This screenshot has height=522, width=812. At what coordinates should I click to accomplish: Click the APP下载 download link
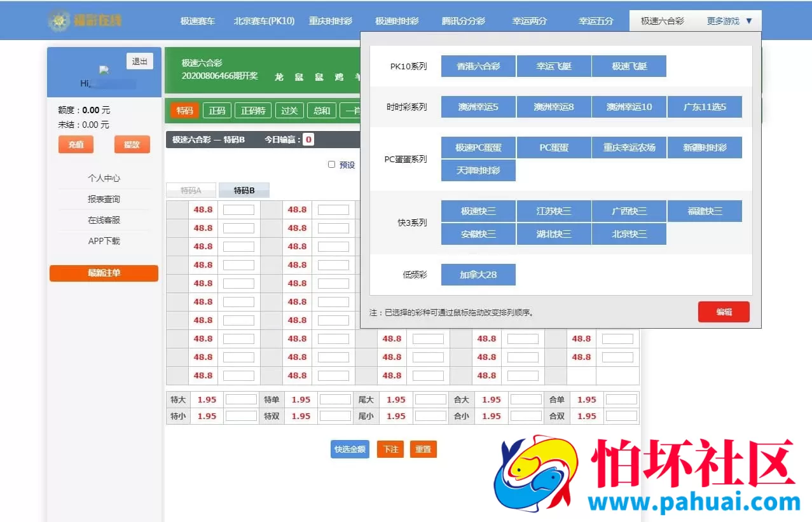click(104, 241)
